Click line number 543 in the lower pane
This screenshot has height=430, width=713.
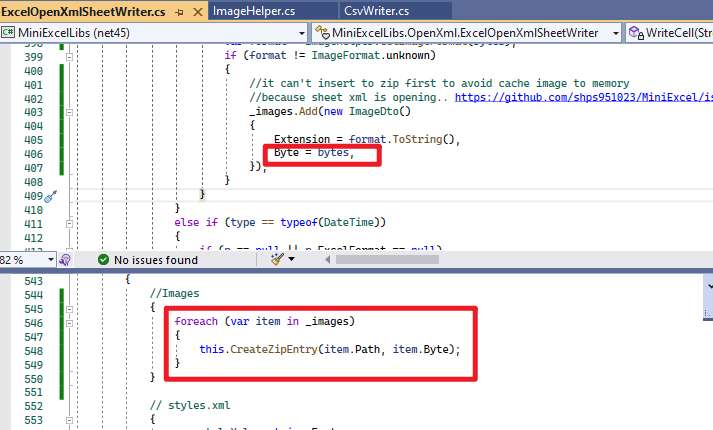(x=33, y=281)
